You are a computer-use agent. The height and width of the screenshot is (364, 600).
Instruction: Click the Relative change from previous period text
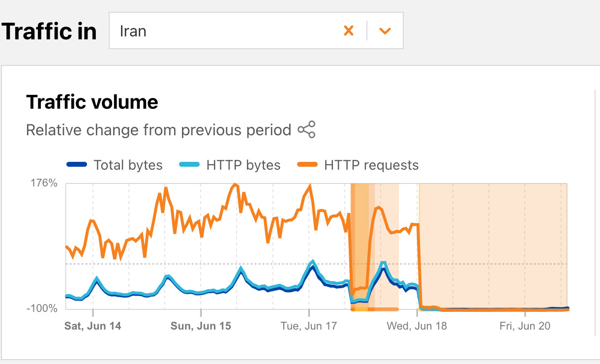click(x=158, y=130)
